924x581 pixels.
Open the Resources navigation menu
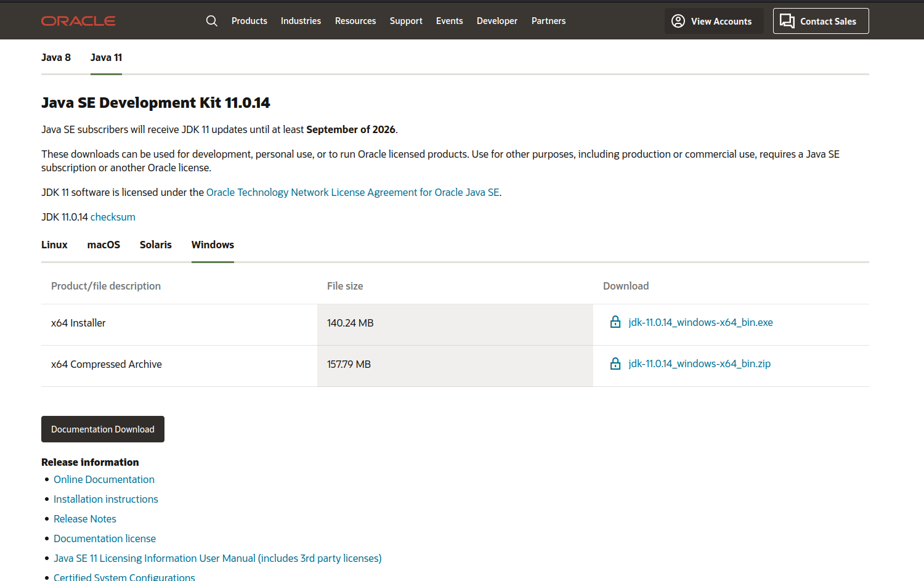click(x=355, y=21)
